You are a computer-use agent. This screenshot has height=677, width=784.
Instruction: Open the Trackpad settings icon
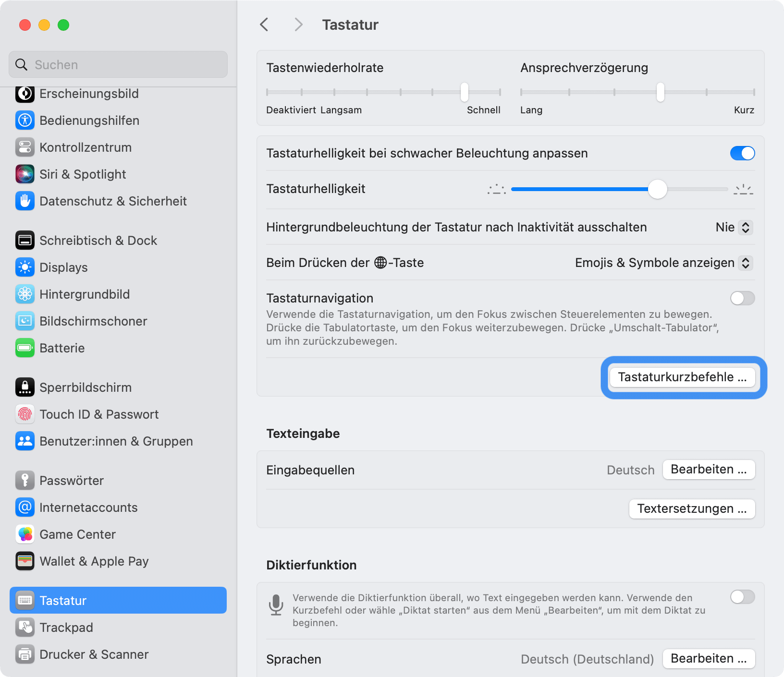coord(25,627)
